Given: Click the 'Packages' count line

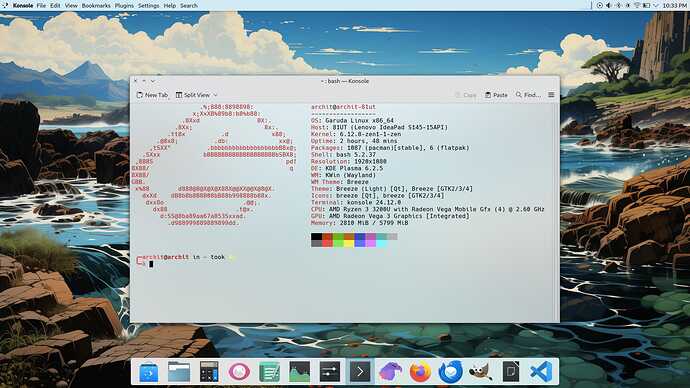Looking at the screenshot, I should 390,148.
